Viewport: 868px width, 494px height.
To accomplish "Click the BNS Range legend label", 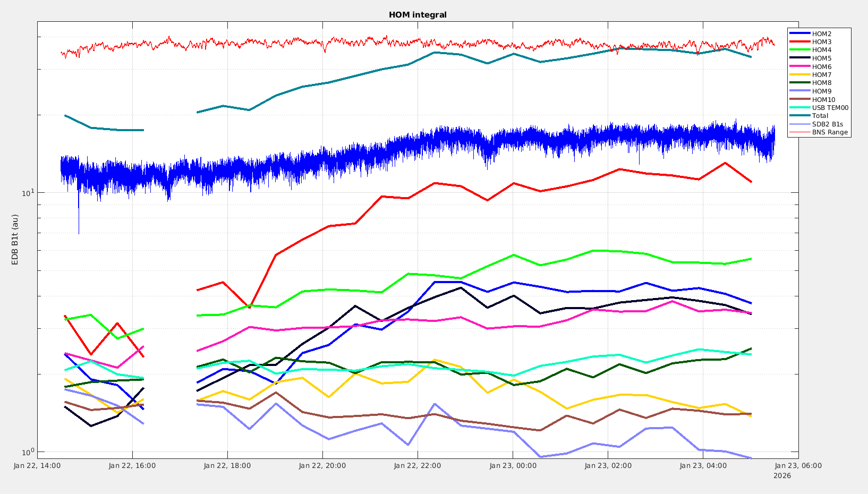I will [x=829, y=132].
